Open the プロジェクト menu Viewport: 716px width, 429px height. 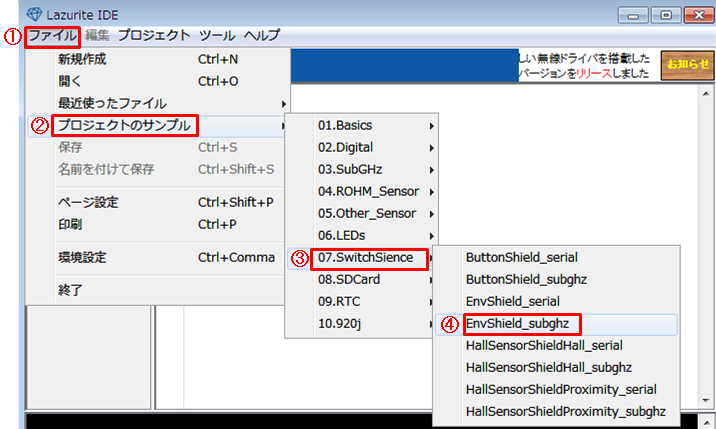154,36
